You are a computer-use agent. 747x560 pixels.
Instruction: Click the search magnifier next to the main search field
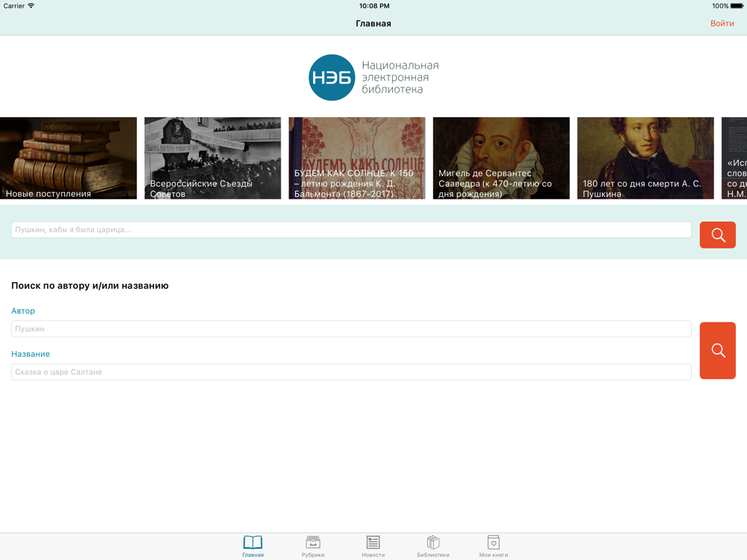pos(717,234)
